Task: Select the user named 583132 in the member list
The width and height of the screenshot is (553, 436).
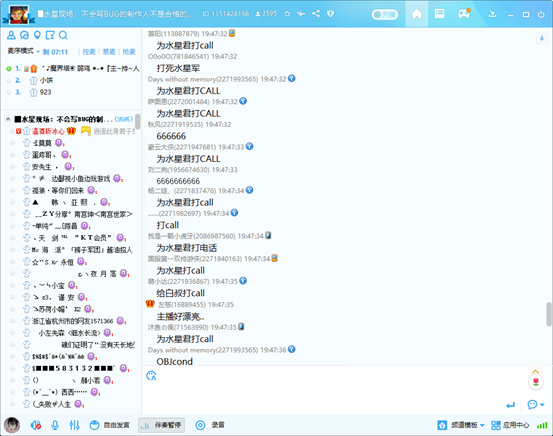Action: coord(73,368)
